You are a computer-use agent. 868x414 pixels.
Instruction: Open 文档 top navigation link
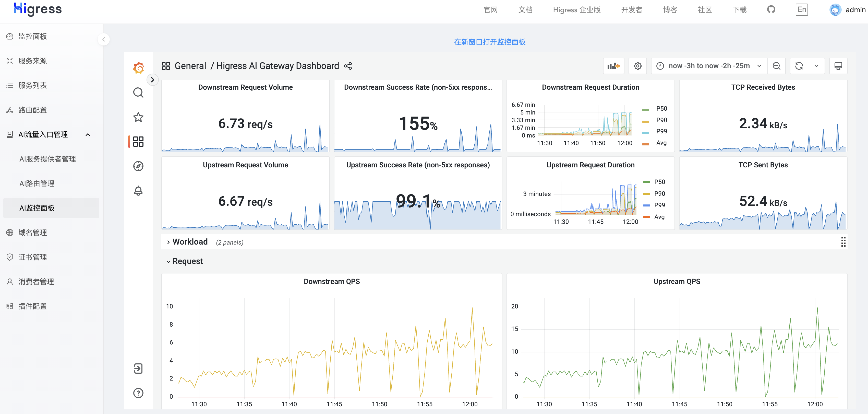click(525, 10)
